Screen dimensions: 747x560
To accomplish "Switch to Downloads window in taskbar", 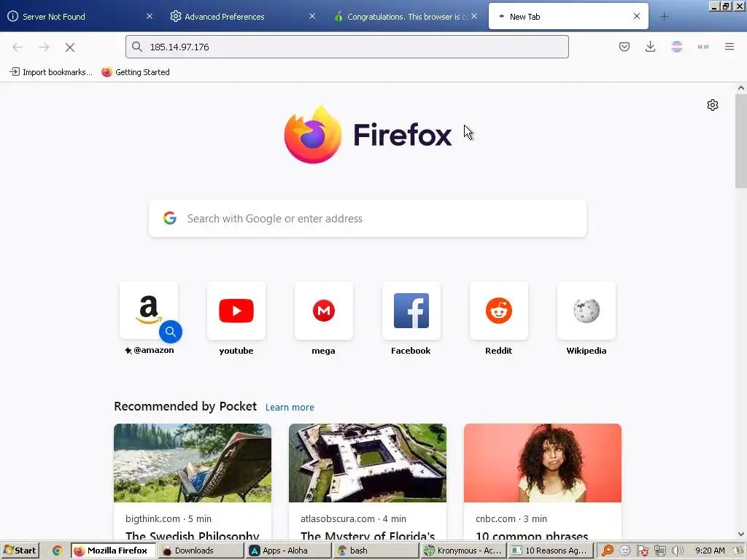I will (201, 551).
